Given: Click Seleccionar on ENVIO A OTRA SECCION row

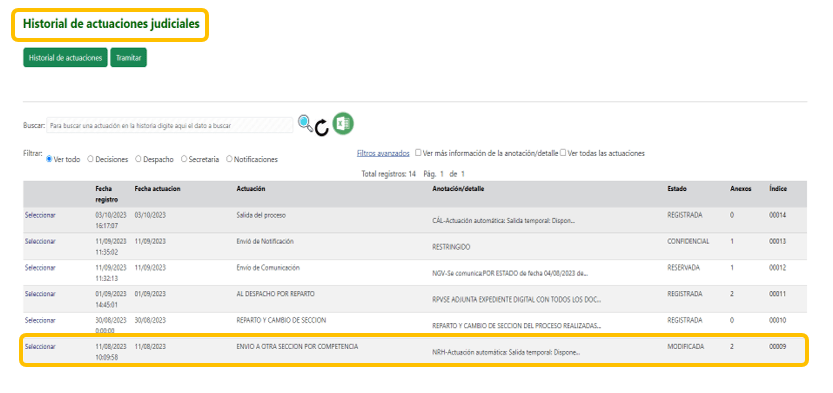Looking at the screenshot, I should [x=40, y=346].
